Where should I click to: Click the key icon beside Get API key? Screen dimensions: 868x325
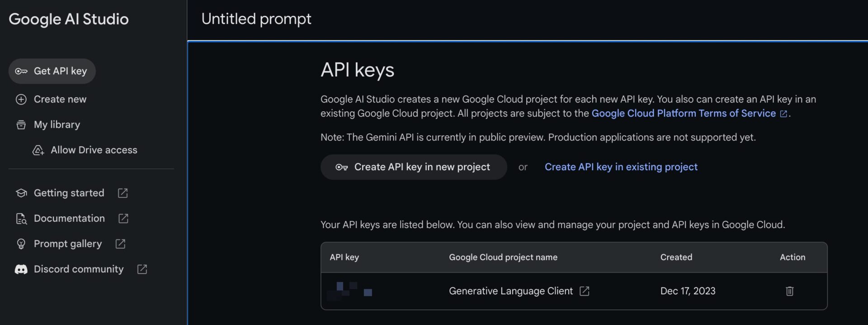[21, 71]
